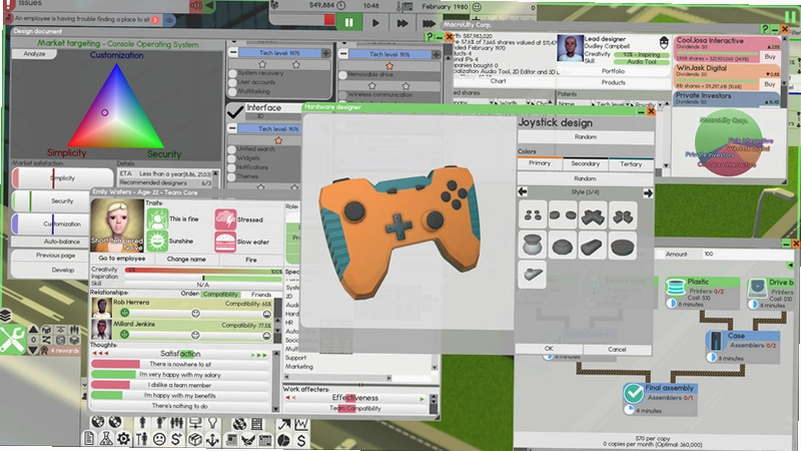Go up one floor with the up arrow
801x451 pixels.
pyautogui.click(x=33, y=329)
